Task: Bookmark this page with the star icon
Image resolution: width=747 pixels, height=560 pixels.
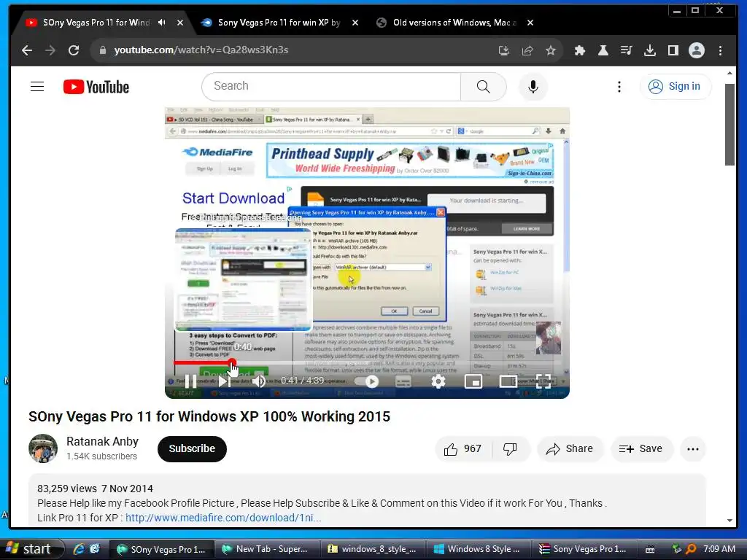Action: coord(551,50)
